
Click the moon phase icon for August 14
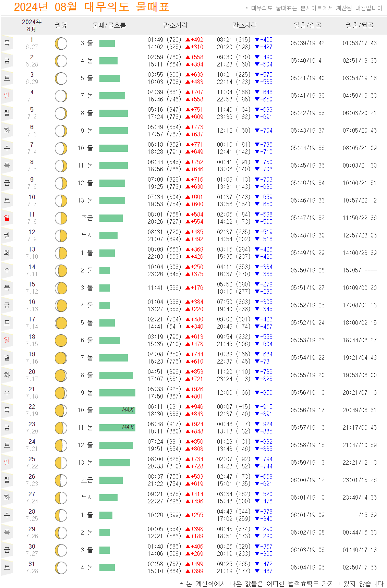(x=61, y=271)
